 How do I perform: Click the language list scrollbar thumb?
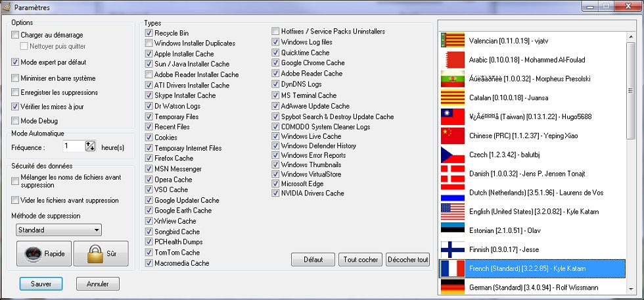632,90
